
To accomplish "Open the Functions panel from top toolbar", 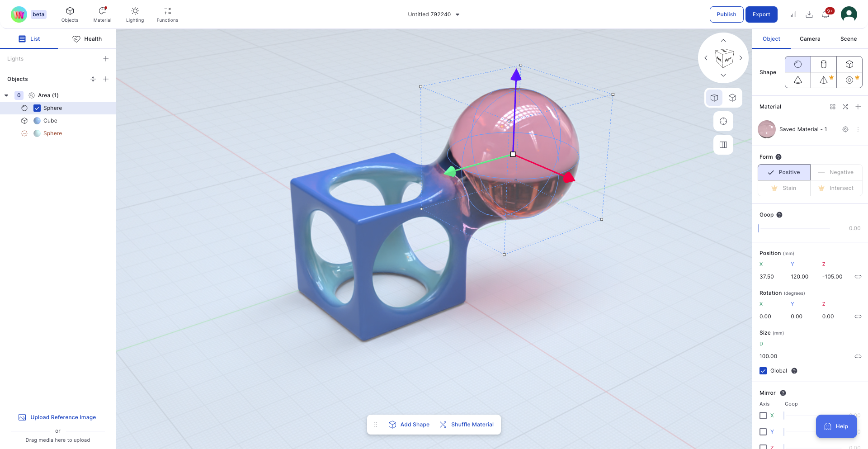I will coord(167,14).
